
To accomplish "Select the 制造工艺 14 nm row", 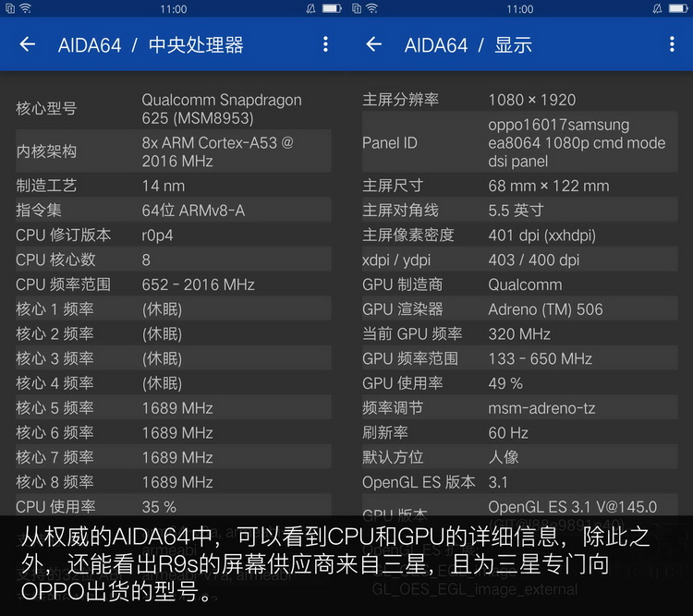I will 174,186.
